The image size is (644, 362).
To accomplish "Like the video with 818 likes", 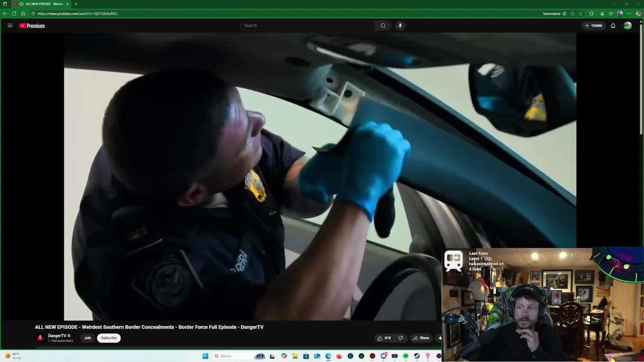I will click(384, 338).
